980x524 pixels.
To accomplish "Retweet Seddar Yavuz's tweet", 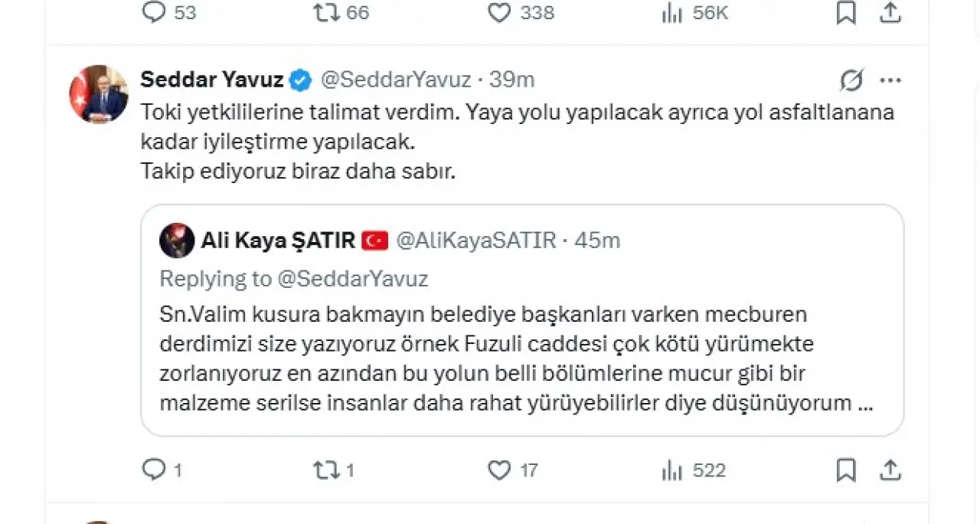I will point(327,470).
